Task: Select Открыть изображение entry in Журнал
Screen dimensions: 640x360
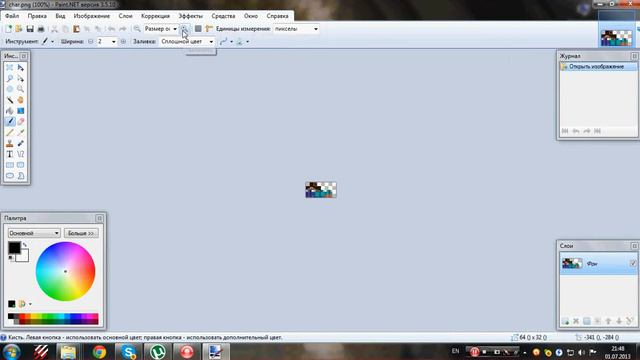Action: pos(598,67)
